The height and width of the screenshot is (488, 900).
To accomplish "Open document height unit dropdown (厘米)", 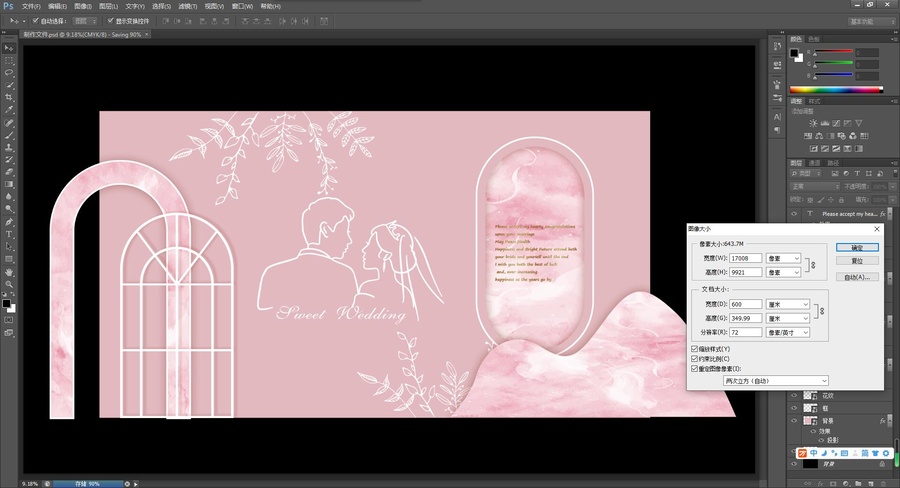I will (788, 318).
